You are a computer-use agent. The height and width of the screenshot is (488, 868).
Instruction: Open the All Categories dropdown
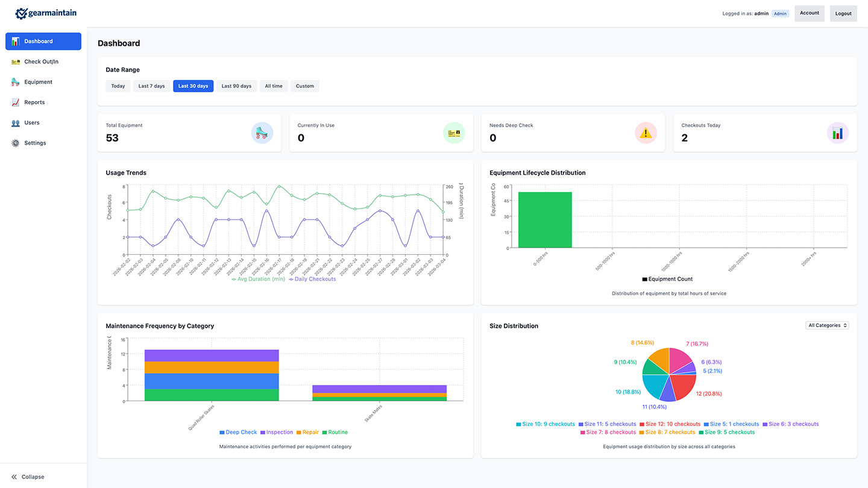(x=827, y=325)
